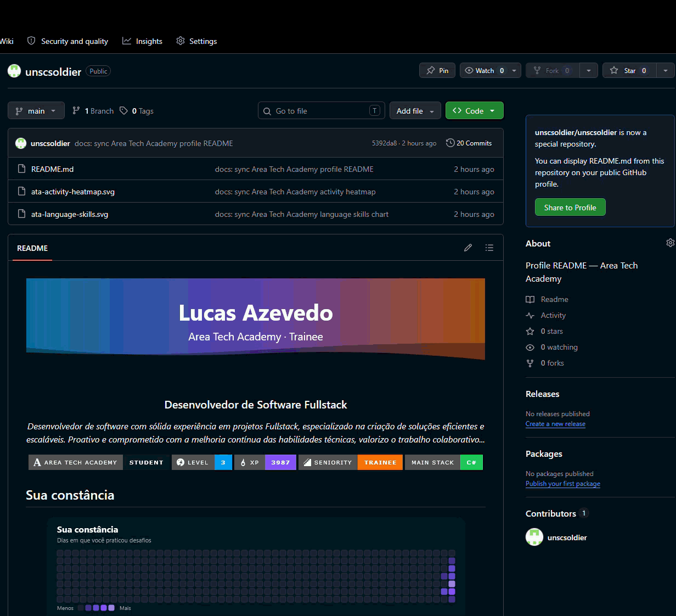Click the Seniority Trainee badge
Screen dimensions: 676x616
click(351, 462)
